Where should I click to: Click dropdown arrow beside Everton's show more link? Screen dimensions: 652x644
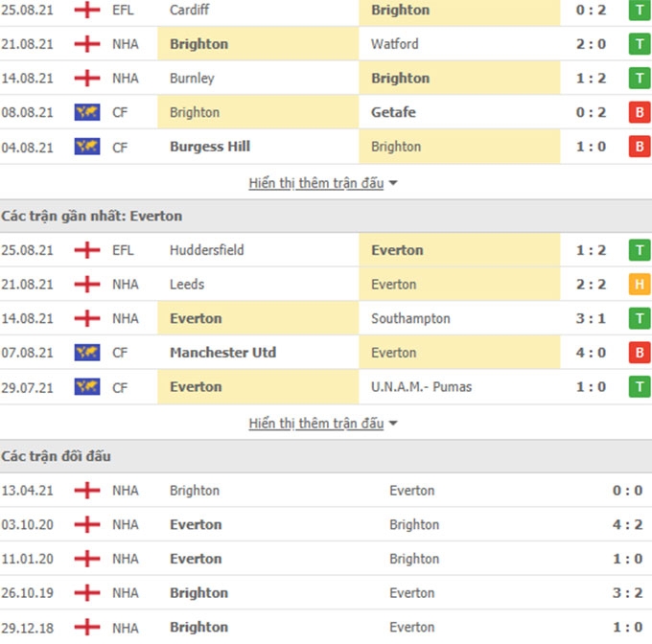click(x=393, y=424)
